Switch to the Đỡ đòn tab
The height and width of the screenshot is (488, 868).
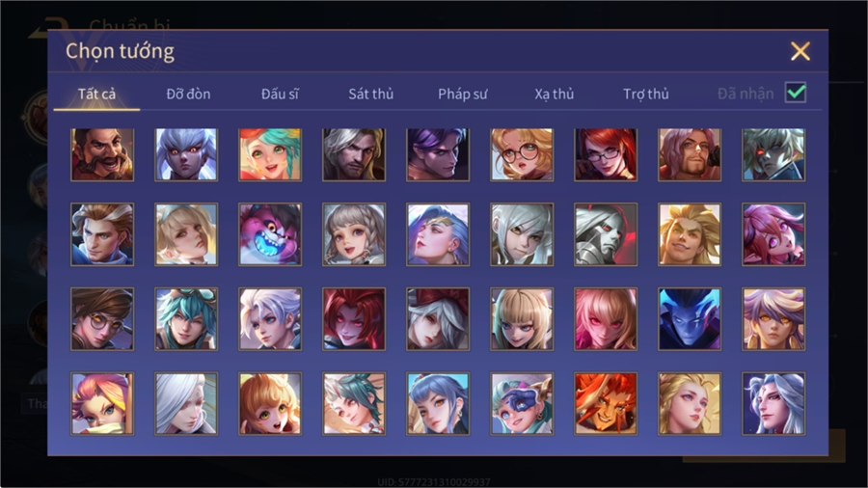pyautogui.click(x=188, y=95)
